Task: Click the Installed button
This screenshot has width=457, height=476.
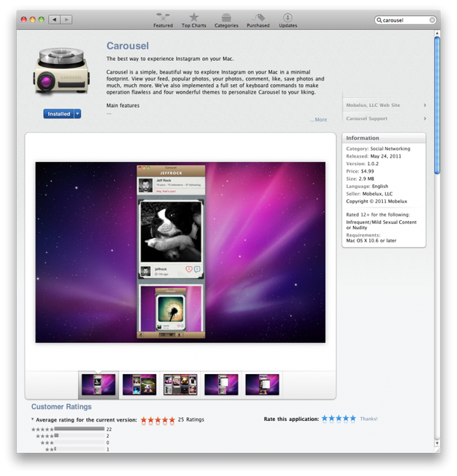Action: click(59, 114)
